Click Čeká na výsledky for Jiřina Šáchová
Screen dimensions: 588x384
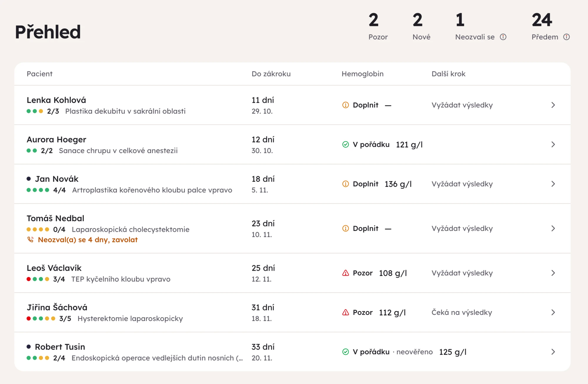pos(462,312)
